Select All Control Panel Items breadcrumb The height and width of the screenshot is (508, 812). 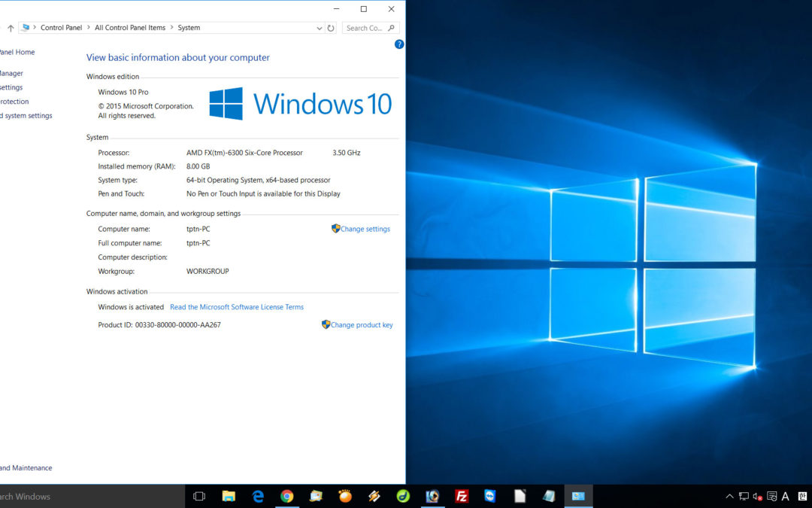130,28
